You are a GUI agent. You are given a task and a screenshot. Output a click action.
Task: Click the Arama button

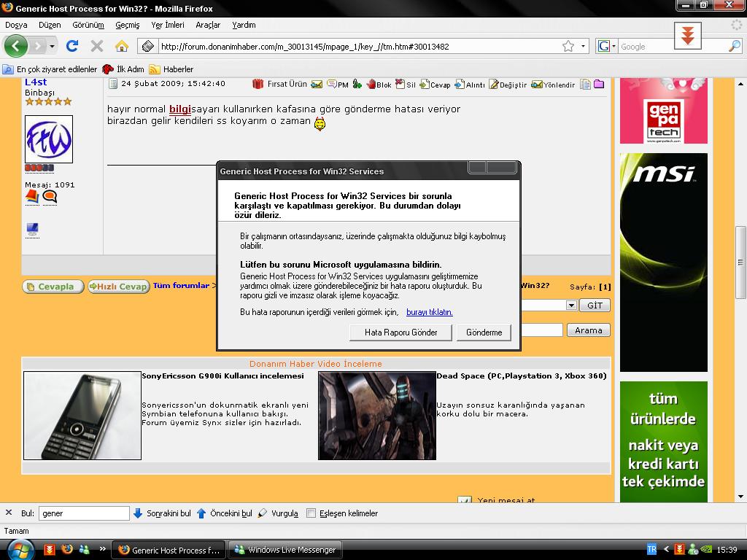pyautogui.click(x=589, y=330)
